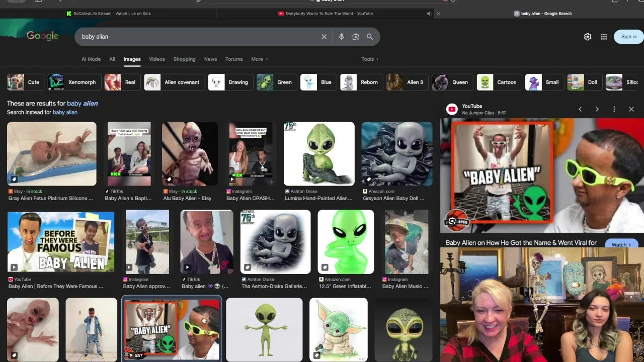Open Lumina Hand-Painted Alien thumbnail

tap(319, 154)
